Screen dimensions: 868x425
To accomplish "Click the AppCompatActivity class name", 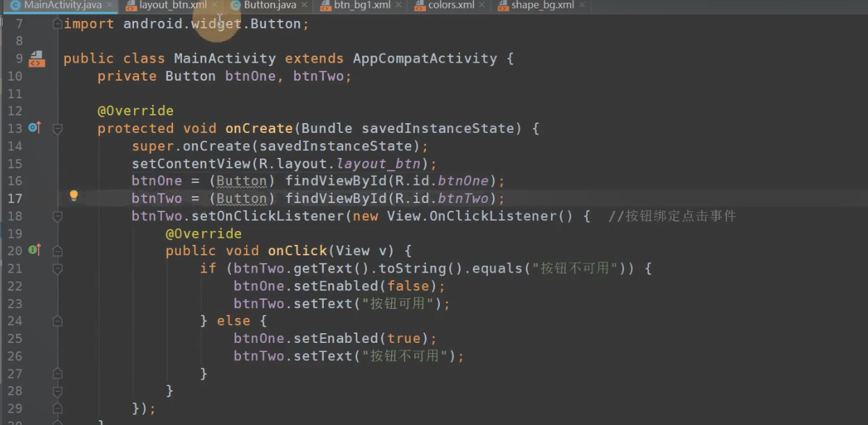I will coord(425,58).
